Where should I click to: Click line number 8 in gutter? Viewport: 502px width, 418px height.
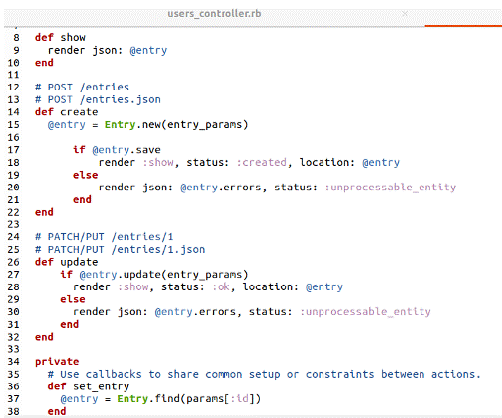coord(16,38)
